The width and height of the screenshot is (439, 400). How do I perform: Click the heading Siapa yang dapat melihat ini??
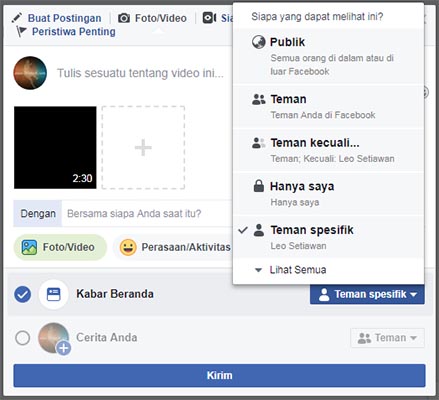click(x=317, y=16)
